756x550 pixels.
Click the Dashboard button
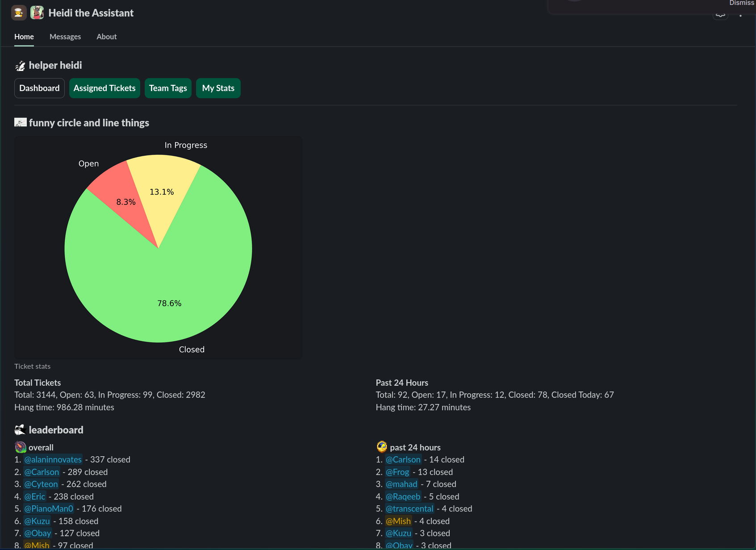(x=39, y=88)
